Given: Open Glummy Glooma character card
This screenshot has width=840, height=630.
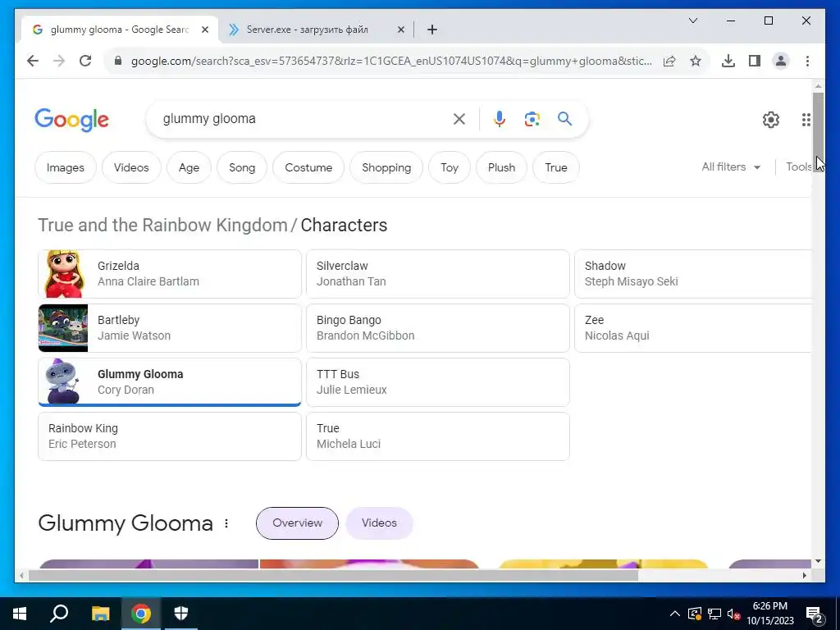Looking at the screenshot, I should (170, 382).
